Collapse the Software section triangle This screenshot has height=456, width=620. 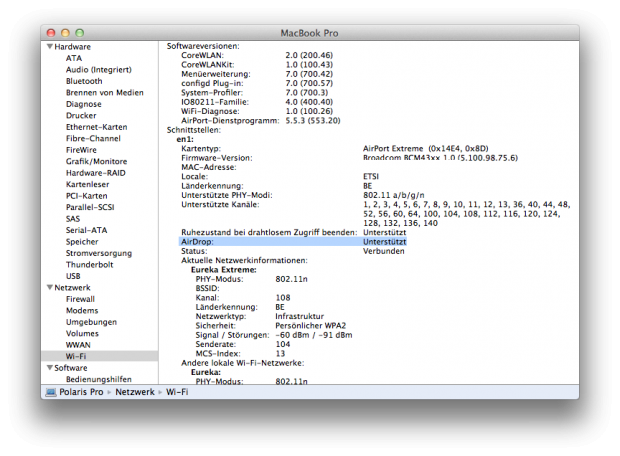[50, 368]
